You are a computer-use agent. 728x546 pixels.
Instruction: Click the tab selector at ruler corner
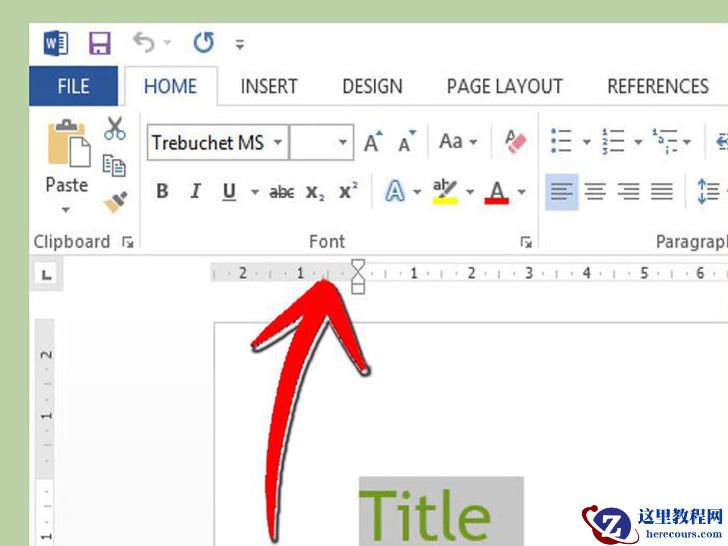pos(46,274)
